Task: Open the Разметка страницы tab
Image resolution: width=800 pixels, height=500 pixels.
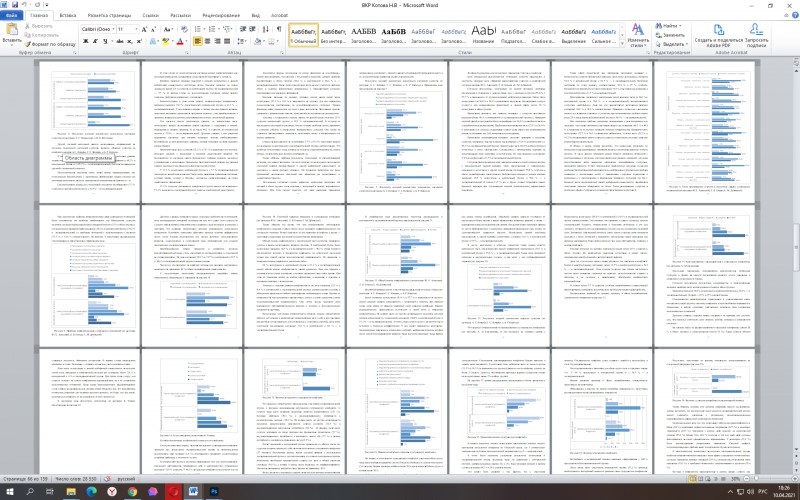Action: [x=109, y=16]
